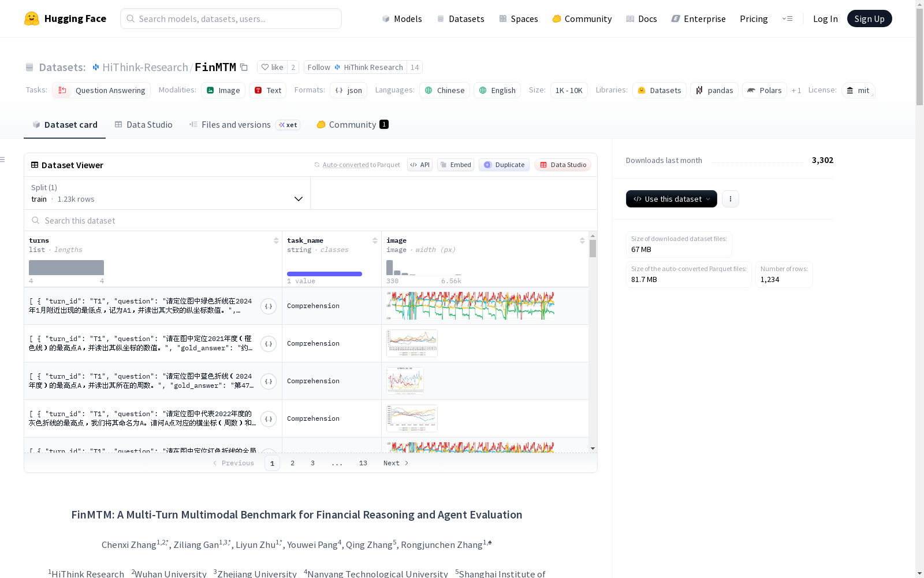This screenshot has height=578, width=924.
Task: Follow HiThink Research
Action: pyautogui.click(x=355, y=67)
